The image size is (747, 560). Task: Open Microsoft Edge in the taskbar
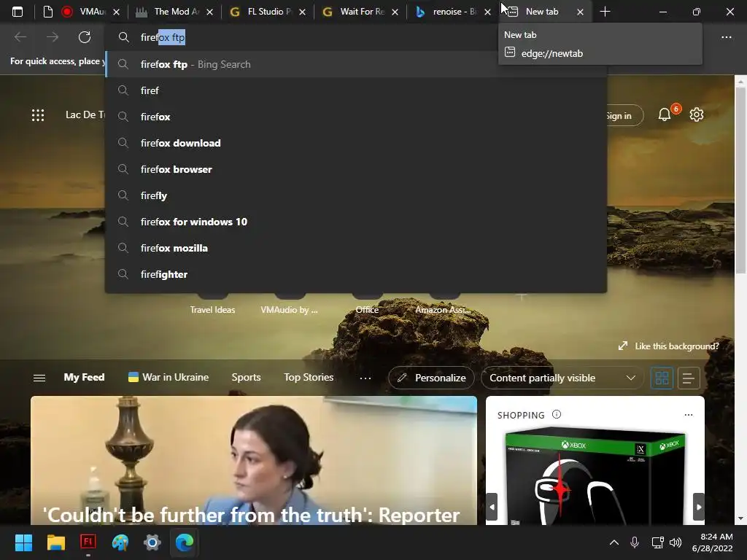click(x=185, y=542)
